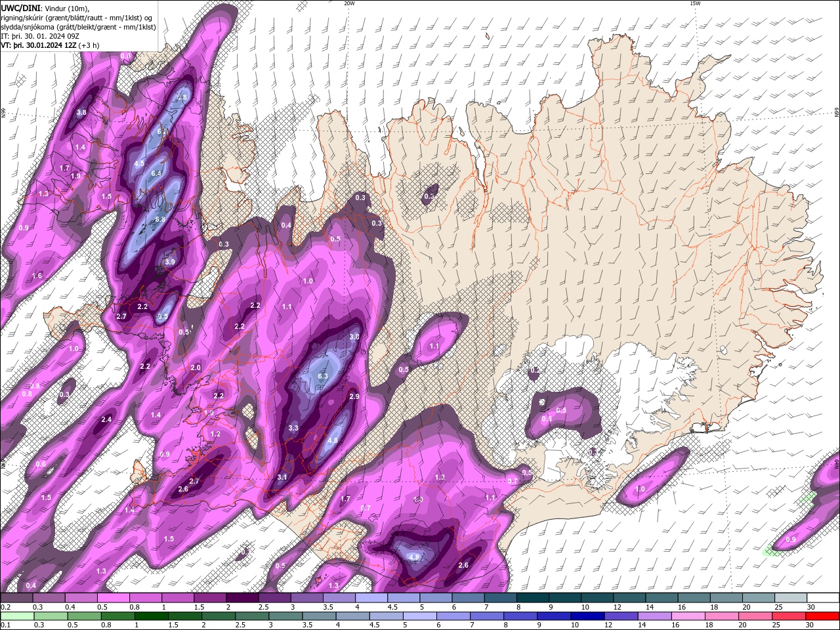Pick the darkest purple 2 swatch in the snow legend
840x630 pixels.
pos(242,598)
